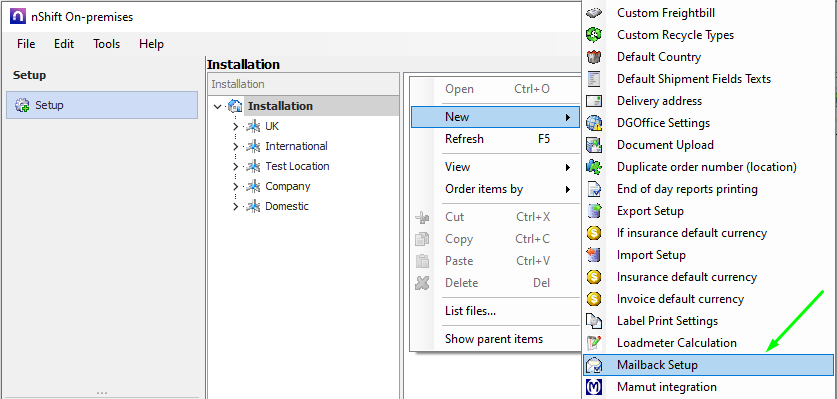Click the DGOffice Settings globe icon
Image resolution: width=837 pixels, height=399 pixels.
pos(594,123)
